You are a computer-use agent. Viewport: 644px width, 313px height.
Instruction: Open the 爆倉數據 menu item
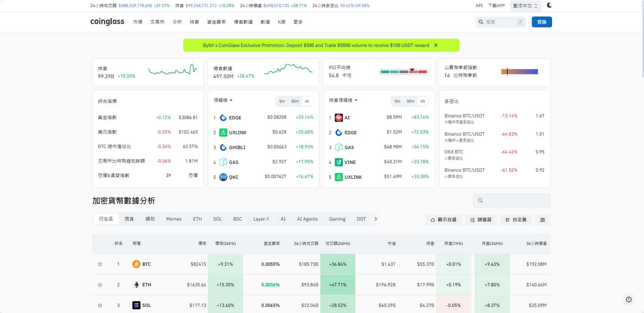click(x=243, y=22)
